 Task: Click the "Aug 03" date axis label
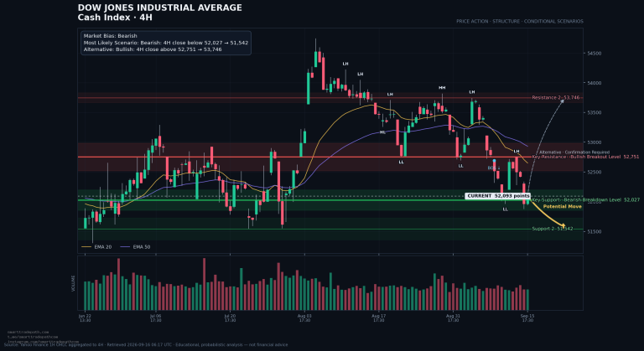[304, 317]
